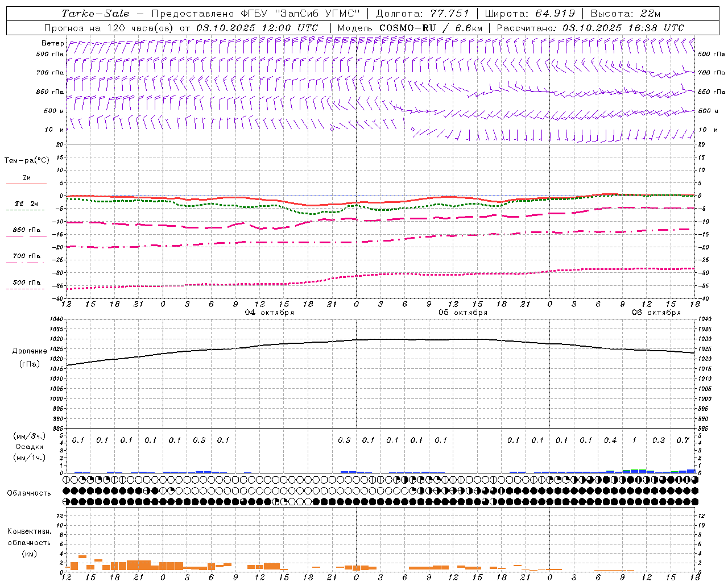Click the dotted 500 гПа temperature legend sample

click(25, 289)
